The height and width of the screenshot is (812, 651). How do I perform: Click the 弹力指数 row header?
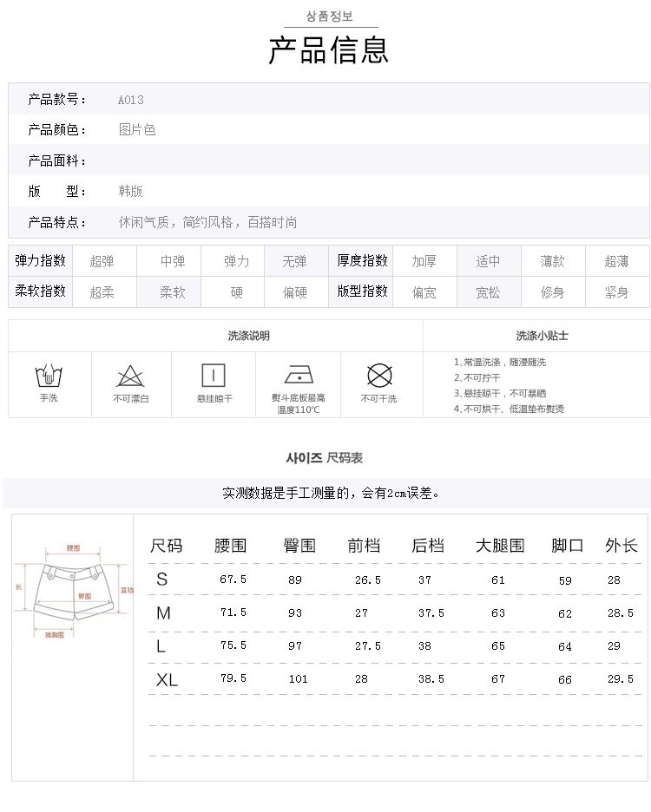pos(41,260)
